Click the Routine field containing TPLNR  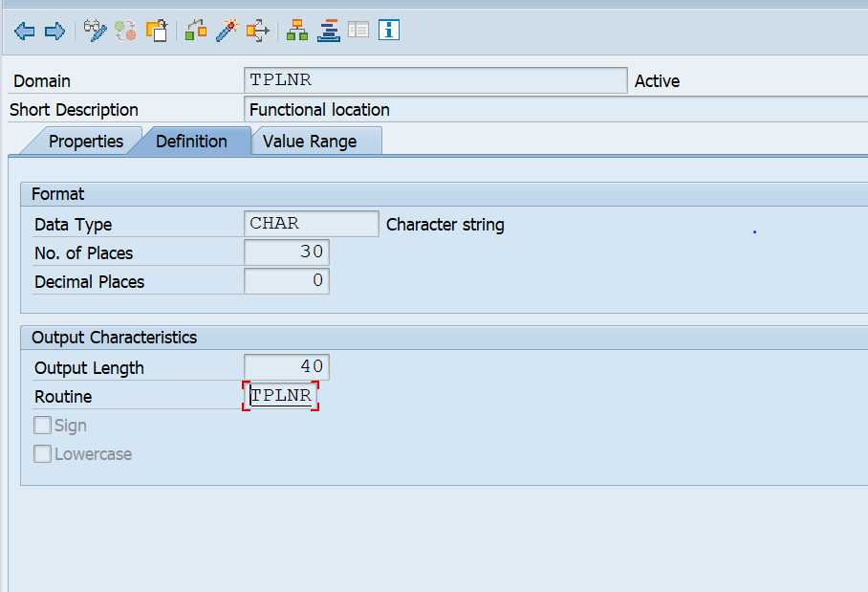tap(280, 396)
